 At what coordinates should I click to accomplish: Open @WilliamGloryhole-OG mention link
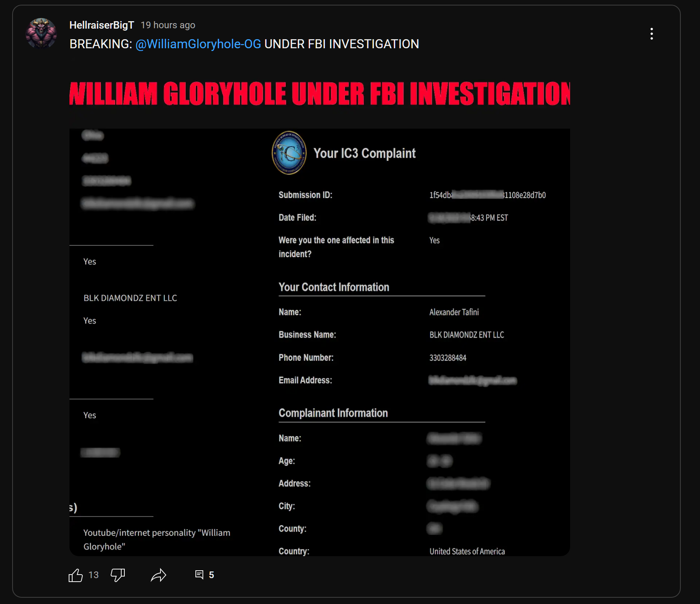click(x=198, y=44)
